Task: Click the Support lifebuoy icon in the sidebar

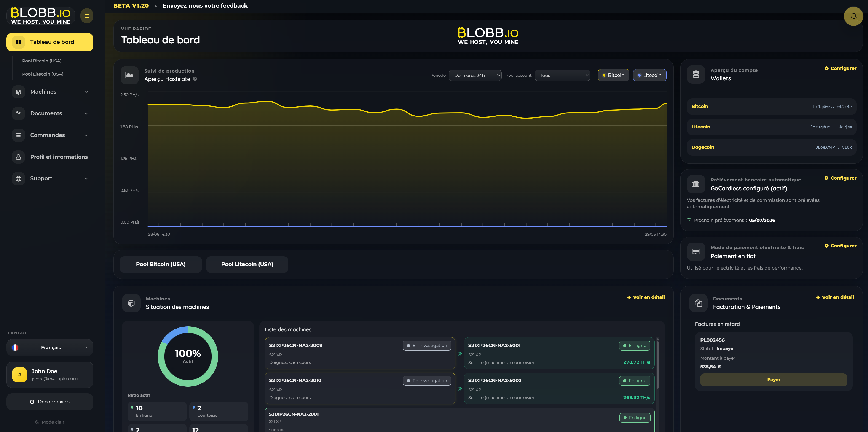Action: click(x=19, y=178)
